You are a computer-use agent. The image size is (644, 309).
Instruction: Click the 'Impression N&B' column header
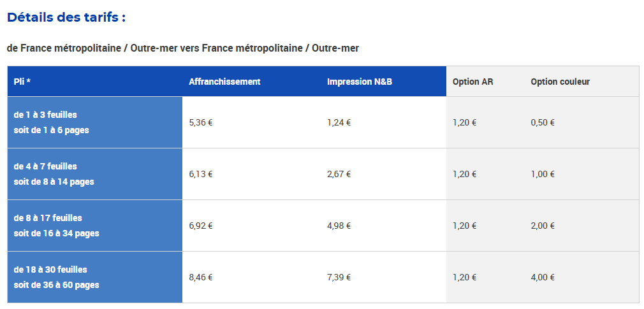pos(359,82)
